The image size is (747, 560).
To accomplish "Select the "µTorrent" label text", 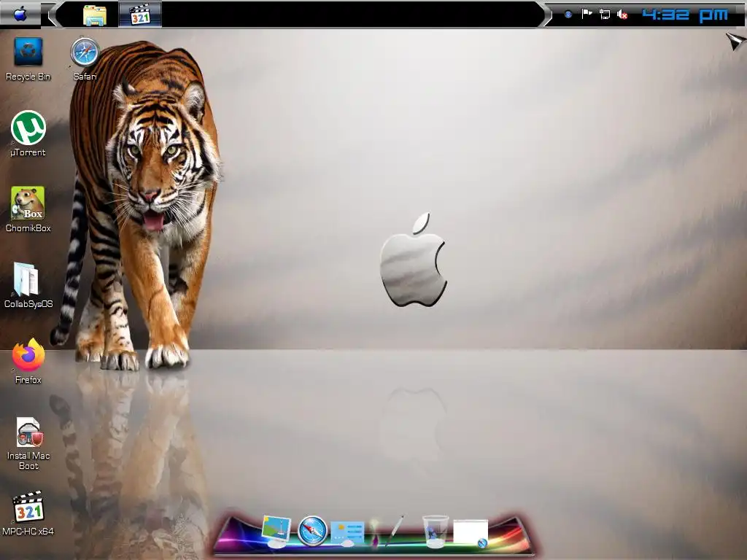I will 28,152.
